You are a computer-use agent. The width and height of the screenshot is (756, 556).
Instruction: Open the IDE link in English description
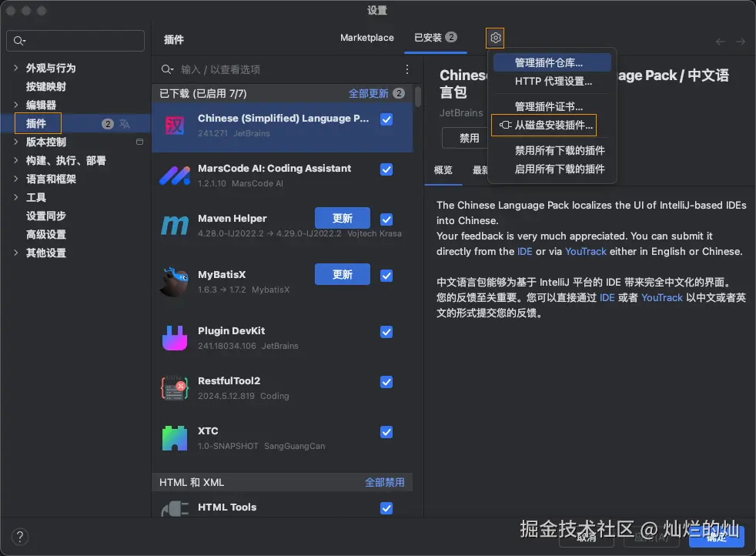(524, 251)
